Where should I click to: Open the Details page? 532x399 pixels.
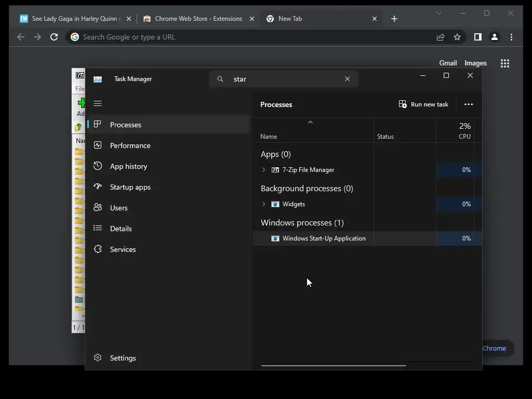(x=169, y=229)
